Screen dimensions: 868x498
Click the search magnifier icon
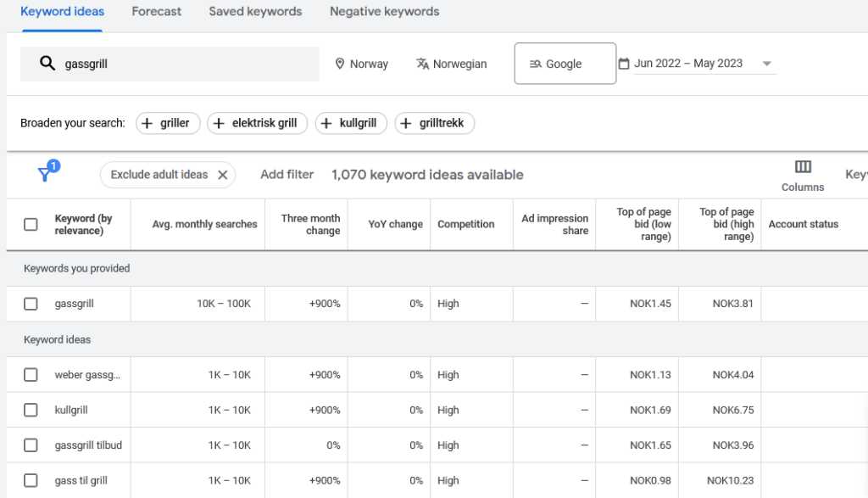47,64
